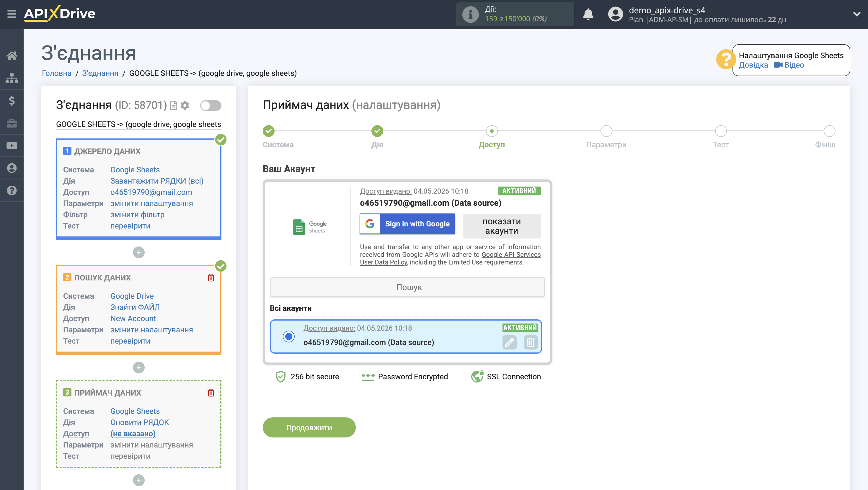This screenshot has height=490, width=868.
Task: Open connection settings gear
Action: point(185,105)
